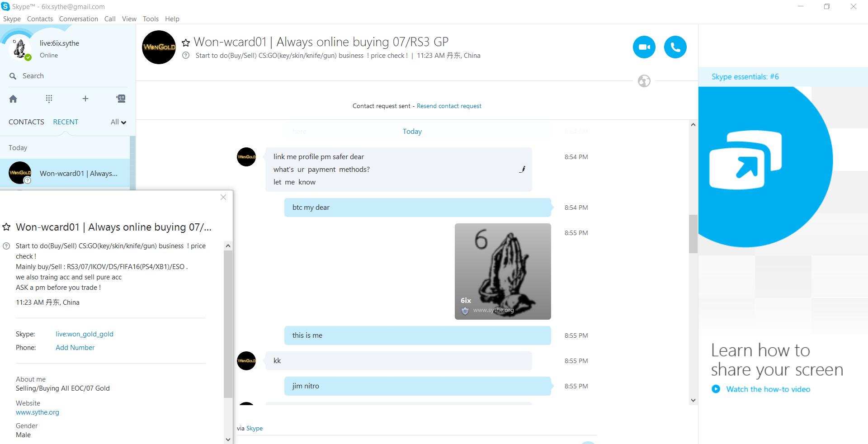Viewport: 868px width, 444px height.
Task: Click the edit pencil icon on the message
Action: [x=522, y=169]
